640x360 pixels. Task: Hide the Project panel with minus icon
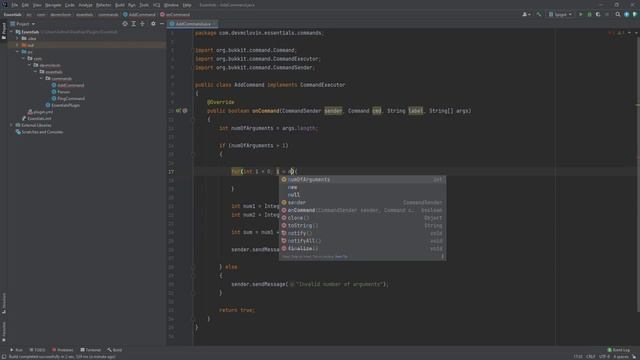click(x=162, y=24)
